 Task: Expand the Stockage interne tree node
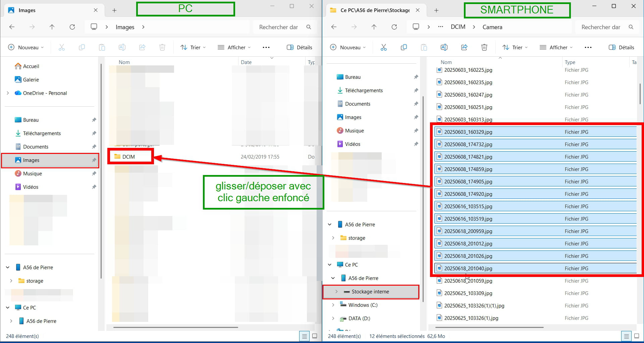pos(336,291)
